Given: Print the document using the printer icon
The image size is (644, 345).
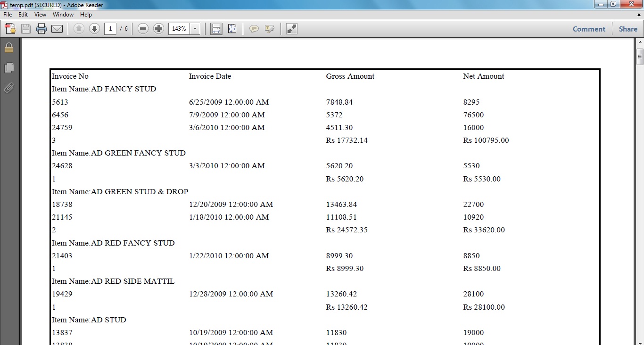Looking at the screenshot, I should tap(41, 29).
